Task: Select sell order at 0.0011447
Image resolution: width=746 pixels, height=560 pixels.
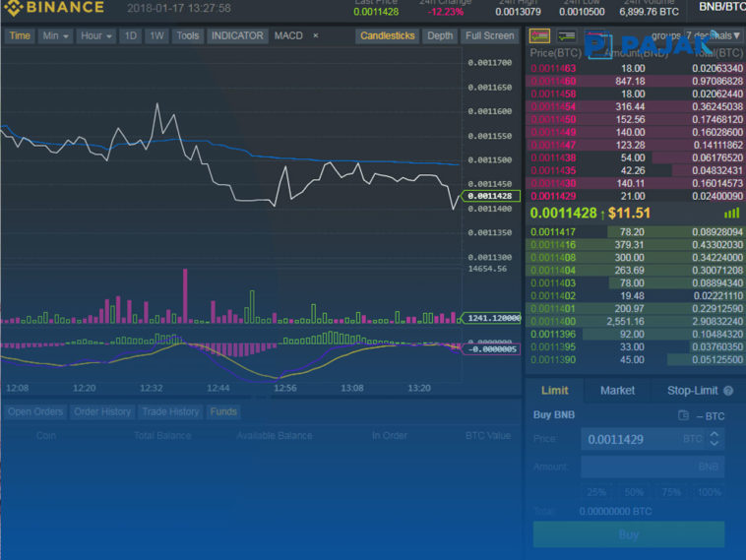Action: pyautogui.click(x=636, y=145)
